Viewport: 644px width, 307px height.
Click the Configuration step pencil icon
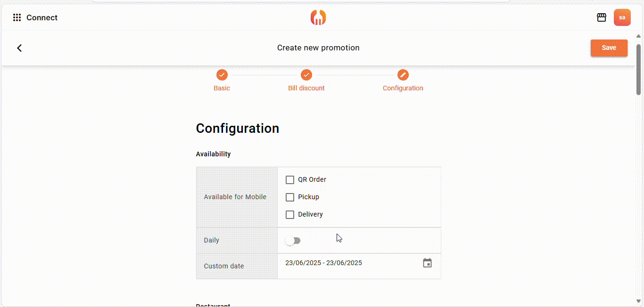click(403, 75)
